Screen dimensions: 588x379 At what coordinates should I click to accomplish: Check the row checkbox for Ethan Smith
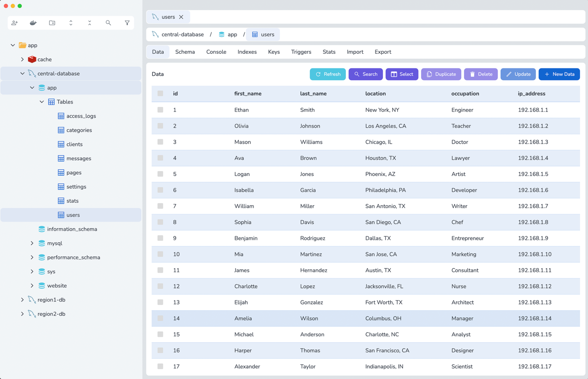(x=160, y=110)
